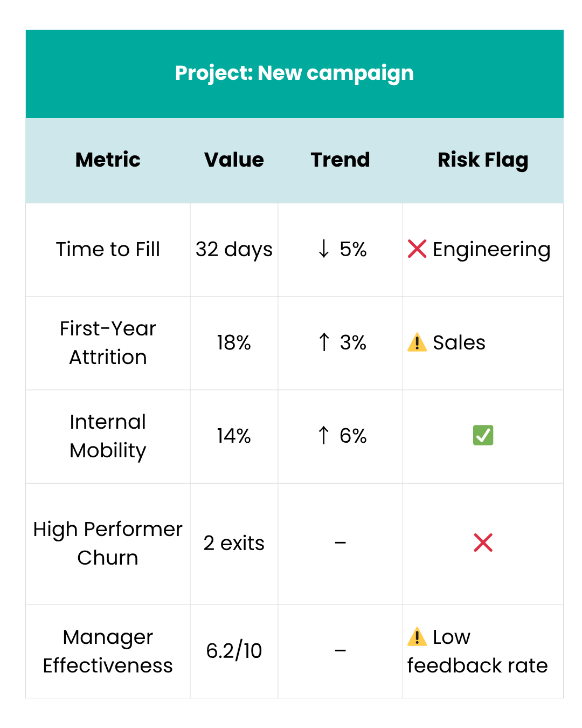This screenshot has height=728, width=582.
Task: Click the 18% attrition value
Action: coord(234,342)
